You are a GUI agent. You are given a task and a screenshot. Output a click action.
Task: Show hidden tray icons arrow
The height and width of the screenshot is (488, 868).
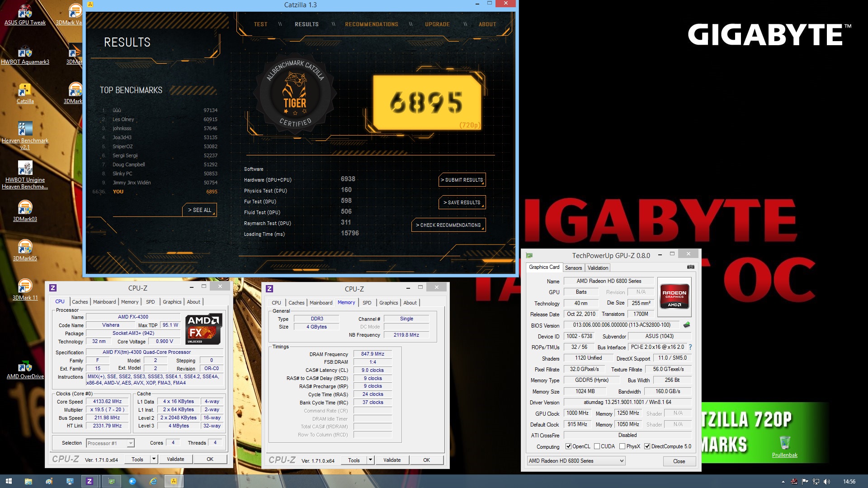coord(783,482)
